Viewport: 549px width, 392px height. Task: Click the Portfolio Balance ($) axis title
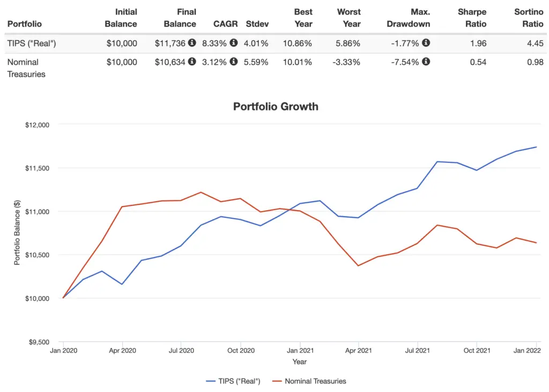[17, 233]
